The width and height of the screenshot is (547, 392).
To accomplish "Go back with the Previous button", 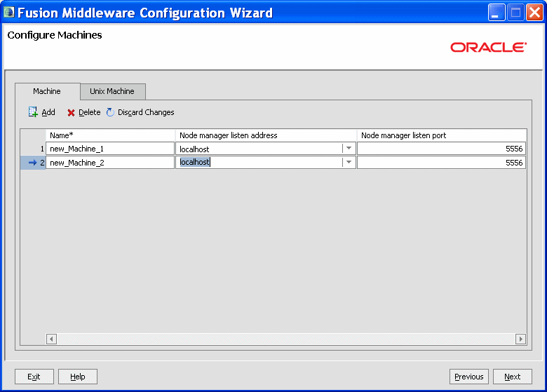I will click(x=469, y=377).
